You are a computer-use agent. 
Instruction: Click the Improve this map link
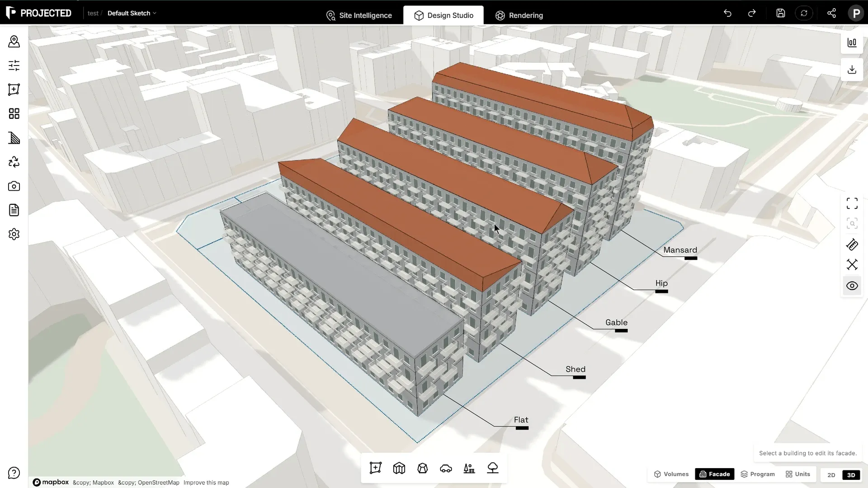point(206,483)
